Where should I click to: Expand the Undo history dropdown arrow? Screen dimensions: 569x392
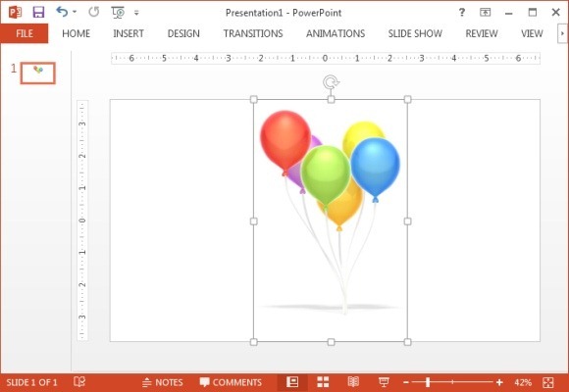pyautogui.click(x=75, y=12)
